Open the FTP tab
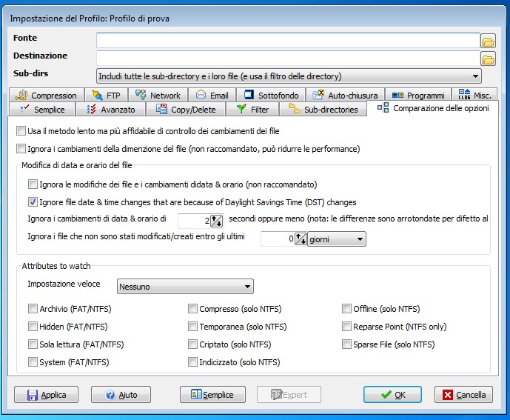This screenshot has height=420, width=510. tap(105, 95)
